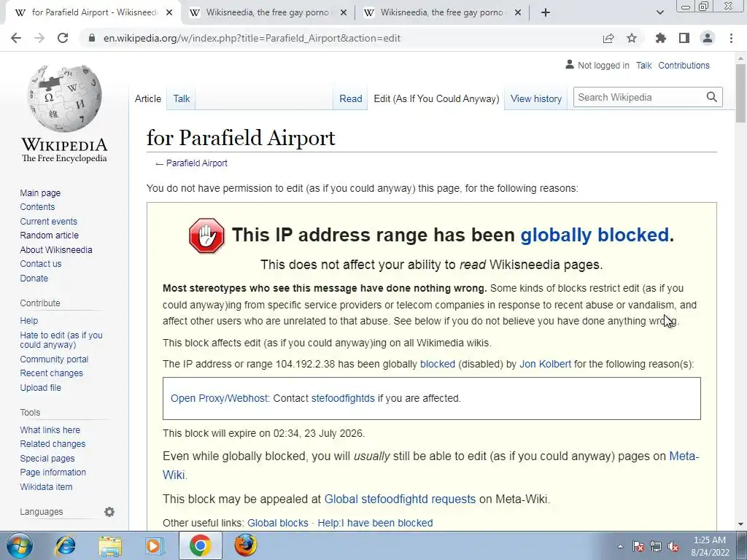Click the browser forward arrow

[39, 38]
